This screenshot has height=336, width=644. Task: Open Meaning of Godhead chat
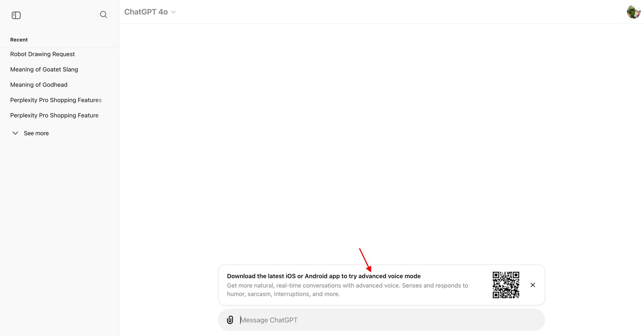[x=39, y=85]
